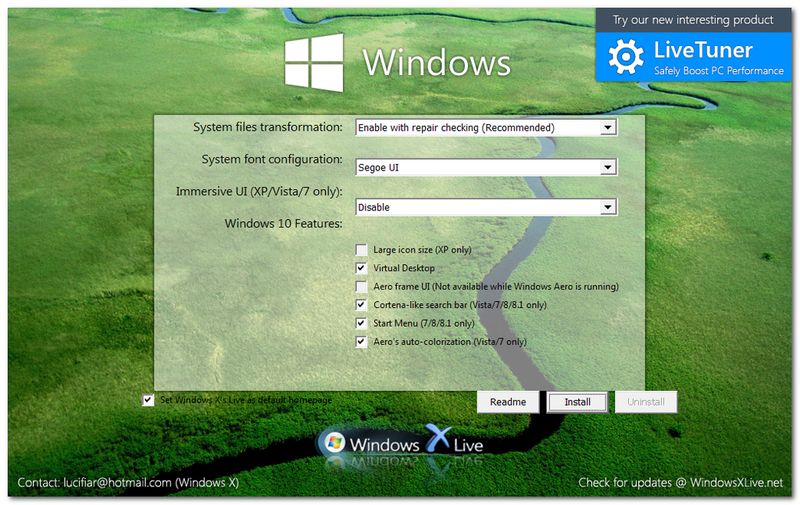The image size is (800, 505).
Task: Toggle the Aero frame UI checkbox
Action: coord(361,287)
